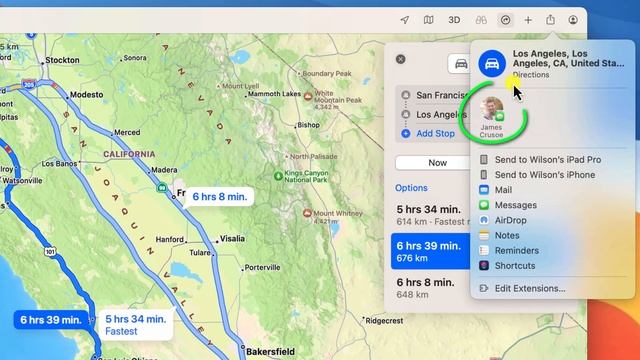The height and width of the screenshot is (360, 640).
Task: Click Kings Canyon National Park marker
Action: click(x=278, y=176)
